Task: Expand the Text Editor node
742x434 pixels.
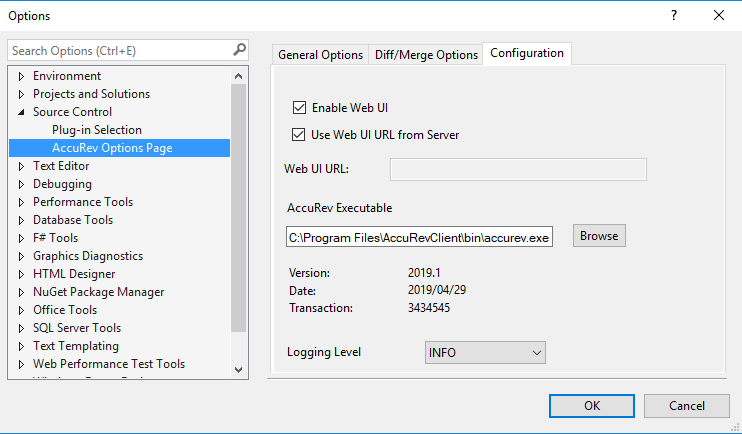Action: point(21,166)
